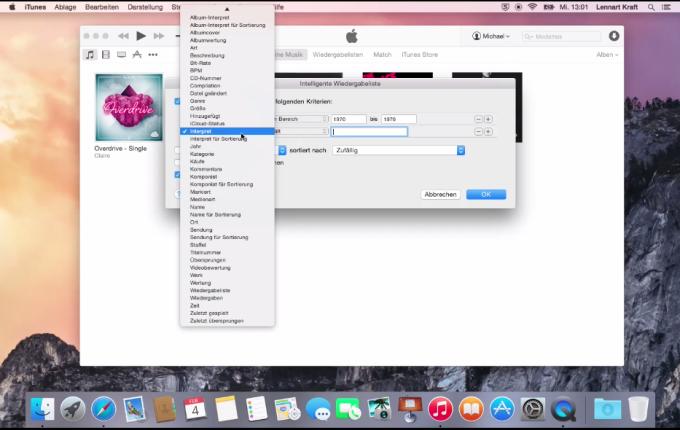680x430 pixels.
Task: Open System Preferences from the Dock
Action: tap(533, 409)
